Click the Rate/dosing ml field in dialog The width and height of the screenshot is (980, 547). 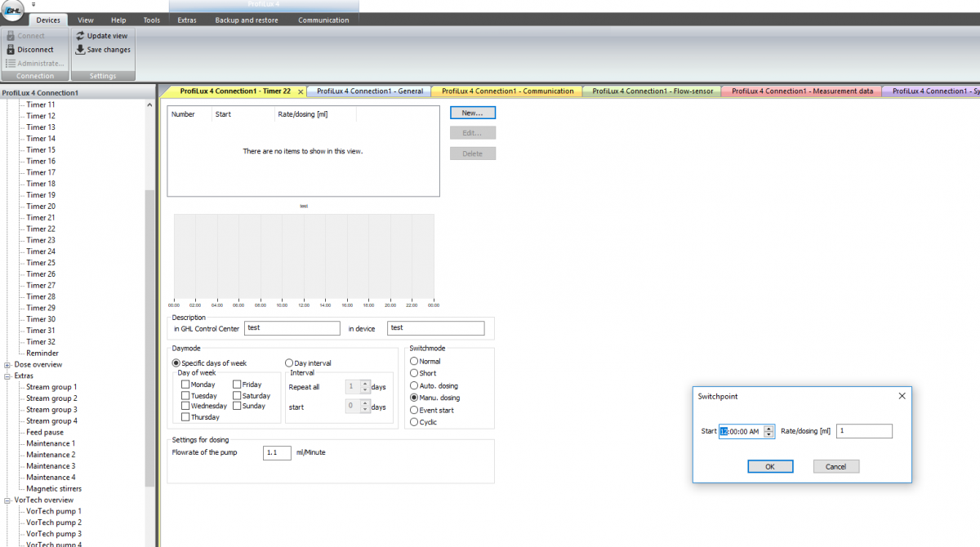(864, 431)
